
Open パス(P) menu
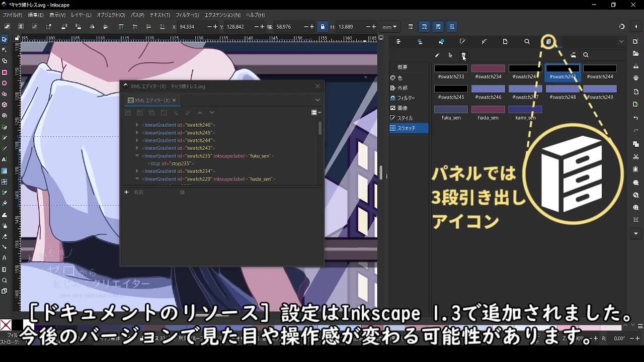tap(137, 15)
